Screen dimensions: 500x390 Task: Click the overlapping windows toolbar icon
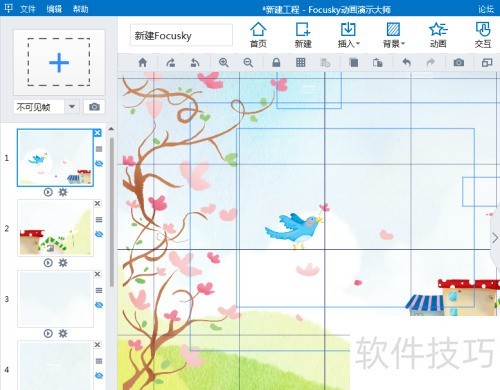coord(487,62)
